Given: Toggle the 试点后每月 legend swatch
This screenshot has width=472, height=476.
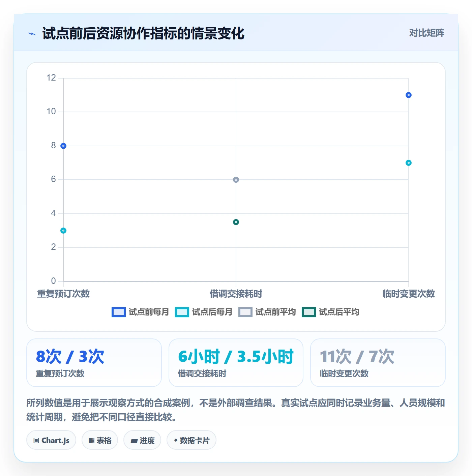Looking at the screenshot, I should pos(182,312).
